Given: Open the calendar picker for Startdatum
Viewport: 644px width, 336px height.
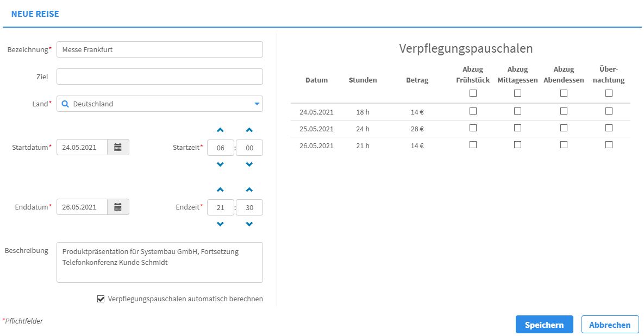Looking at the screenshot, I should click(118, 147).
